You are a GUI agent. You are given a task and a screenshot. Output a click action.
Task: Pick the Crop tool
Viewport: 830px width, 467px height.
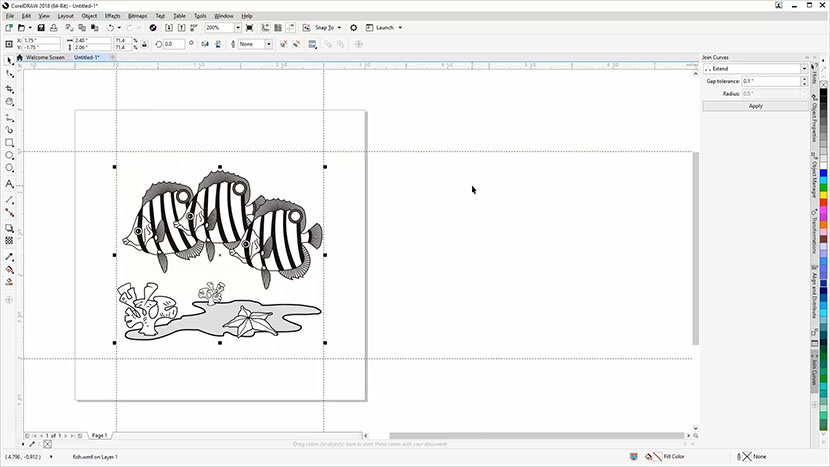click(x=10, y=88)
